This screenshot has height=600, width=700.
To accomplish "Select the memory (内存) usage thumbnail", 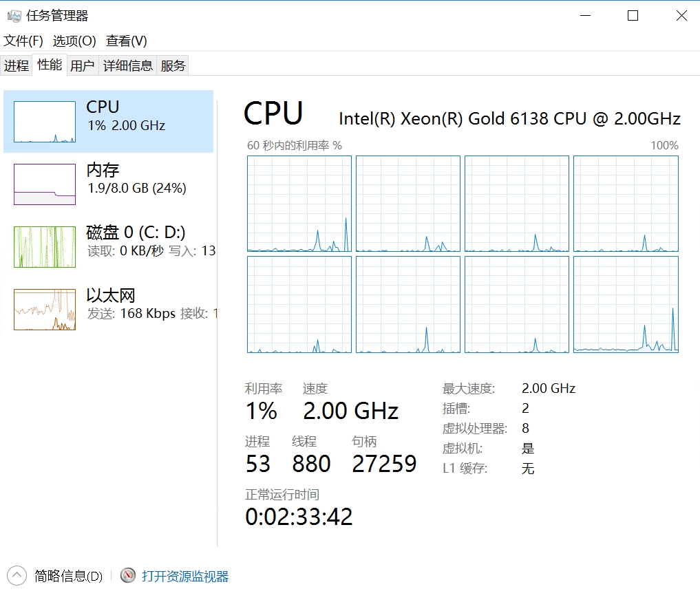I will pos(45,184).
